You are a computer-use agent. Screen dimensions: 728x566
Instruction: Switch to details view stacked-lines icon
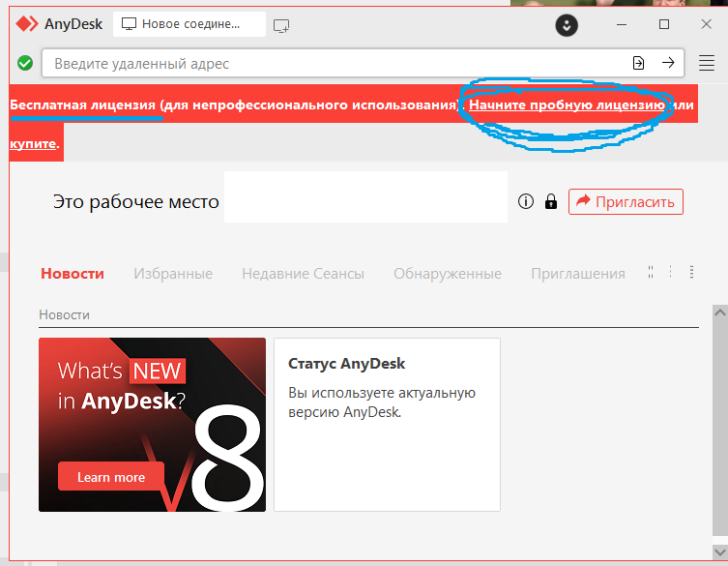pyautogui.click(x=692, y=272)
